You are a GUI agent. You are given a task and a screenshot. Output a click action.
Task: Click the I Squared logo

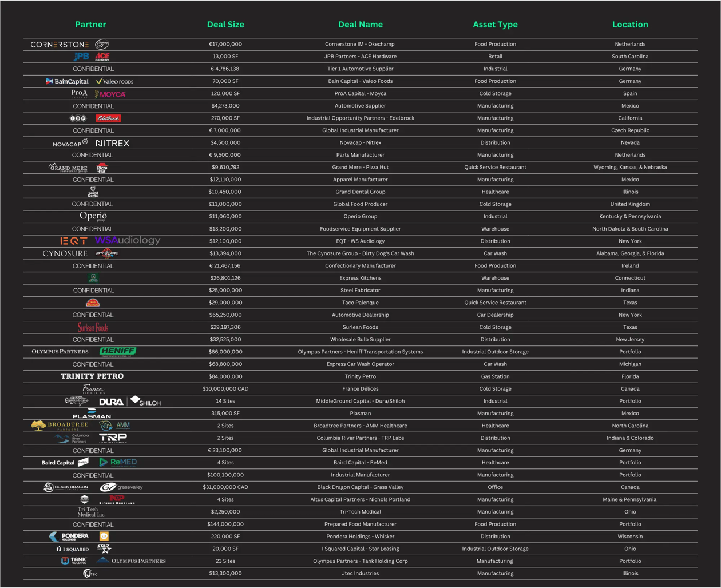pos(72,549)
